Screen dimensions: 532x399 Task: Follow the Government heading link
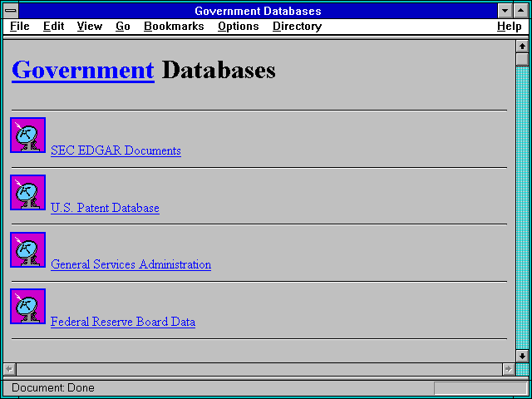point(83,70)
